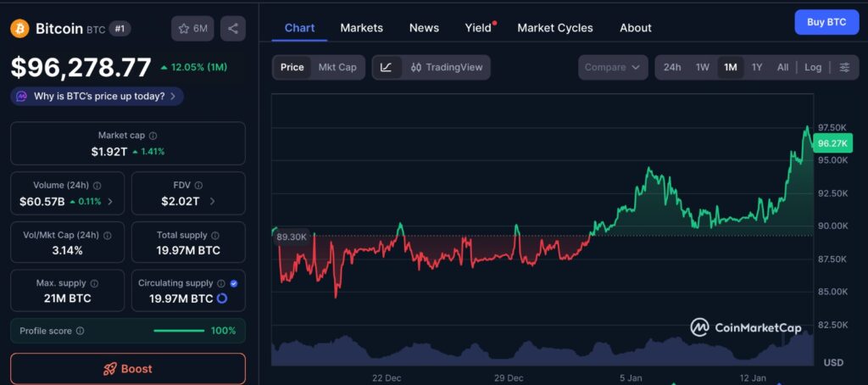Click the Max. supply info icon

pyautogui.click(x=94, y=283)
